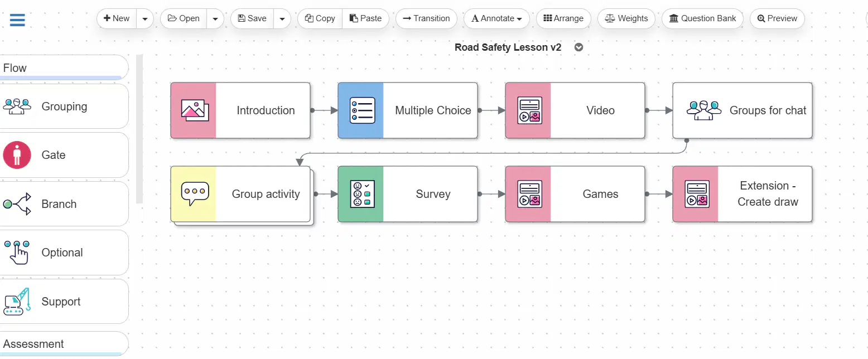The width and height of the screenshot is (868, 359).
Task: Select the Video activity label
Action: point(600,110)
